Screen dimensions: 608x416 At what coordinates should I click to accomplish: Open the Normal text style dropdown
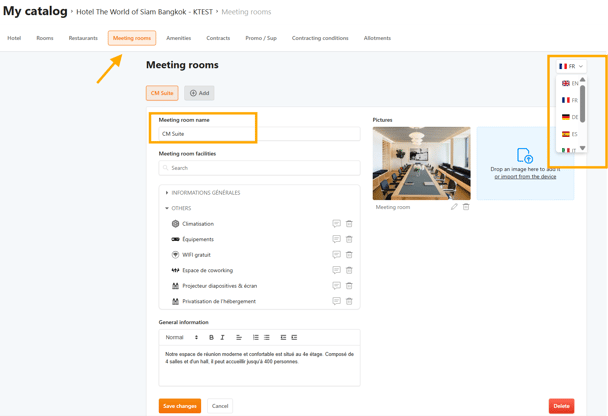coord(181,338)
